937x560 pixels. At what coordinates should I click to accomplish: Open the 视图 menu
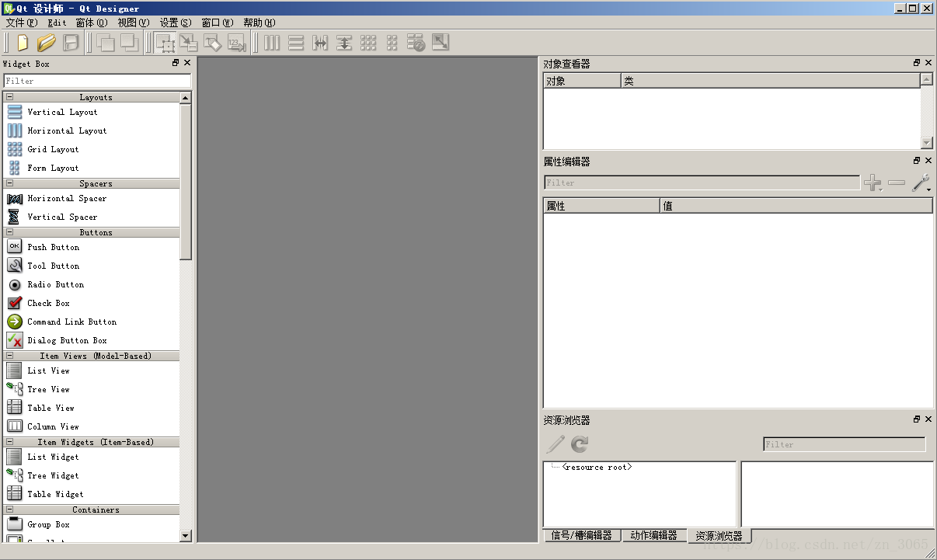click(x=133, y=23)
